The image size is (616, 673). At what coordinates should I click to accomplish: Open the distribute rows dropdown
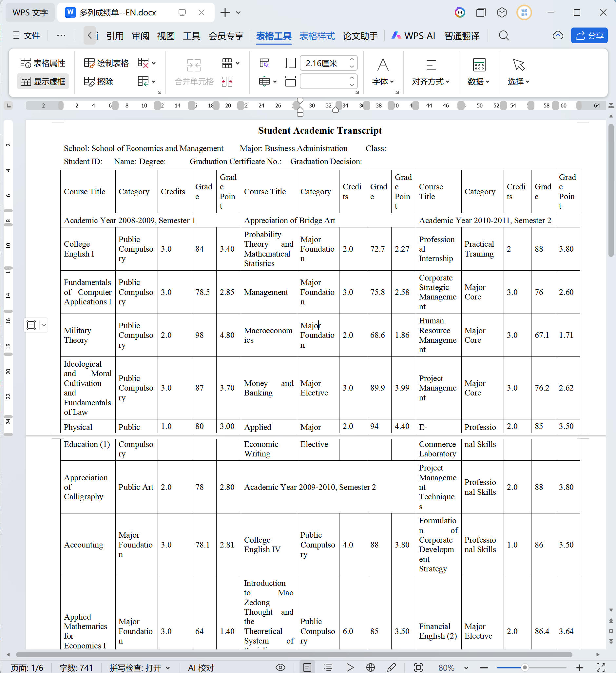point(268,82)
